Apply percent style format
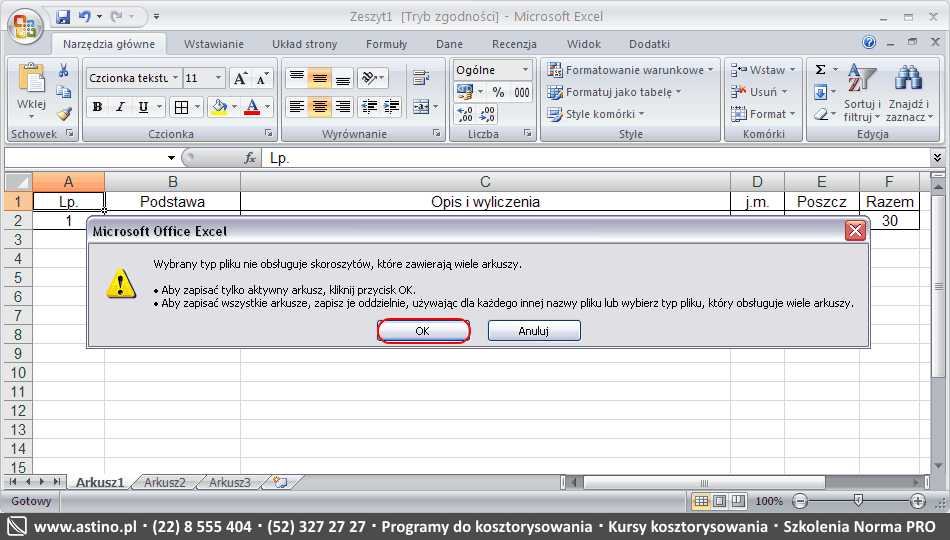This screenshot has height=540, width=950. pyautogui.click(x=498, y=92)
